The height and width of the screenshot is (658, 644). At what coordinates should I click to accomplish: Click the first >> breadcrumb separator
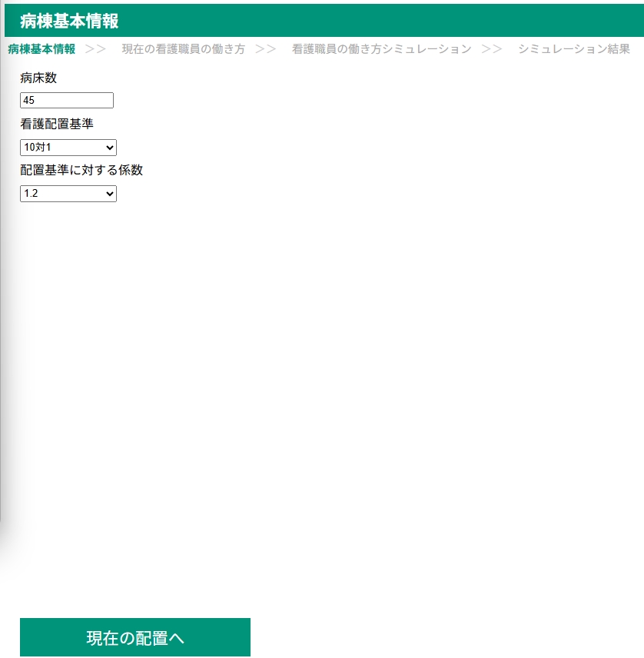(96, 48)
